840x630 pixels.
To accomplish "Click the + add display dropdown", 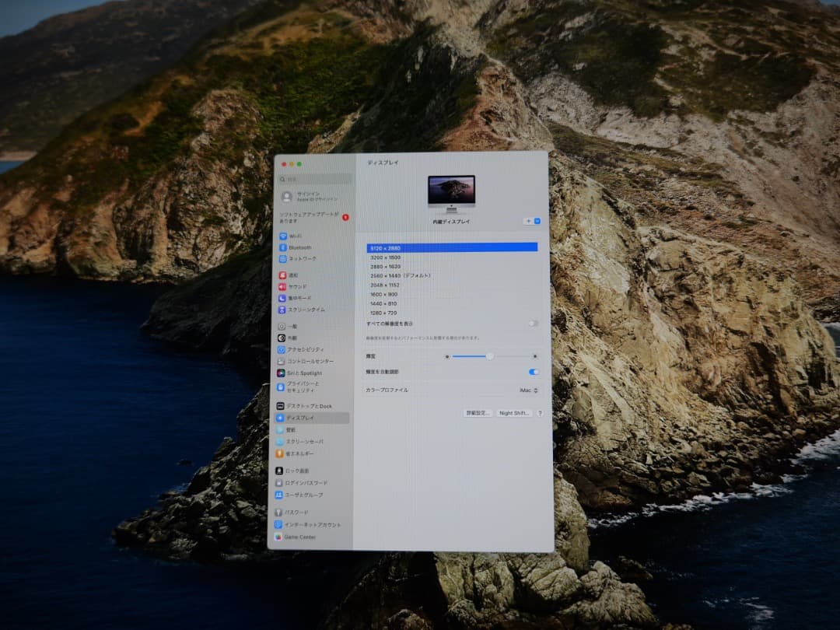I will [x=530, y=222].
